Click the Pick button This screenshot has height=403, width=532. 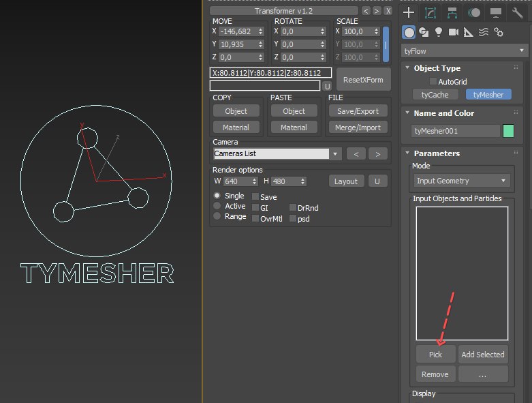436,354
